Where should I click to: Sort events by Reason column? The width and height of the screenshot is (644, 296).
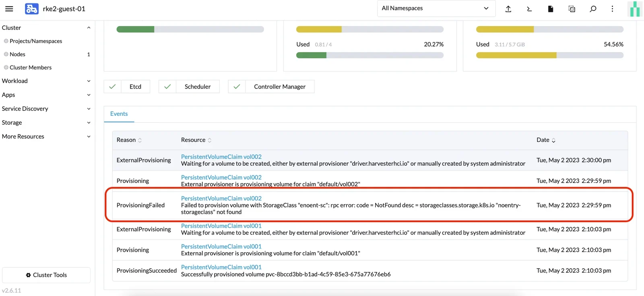(x=129, y=140)
